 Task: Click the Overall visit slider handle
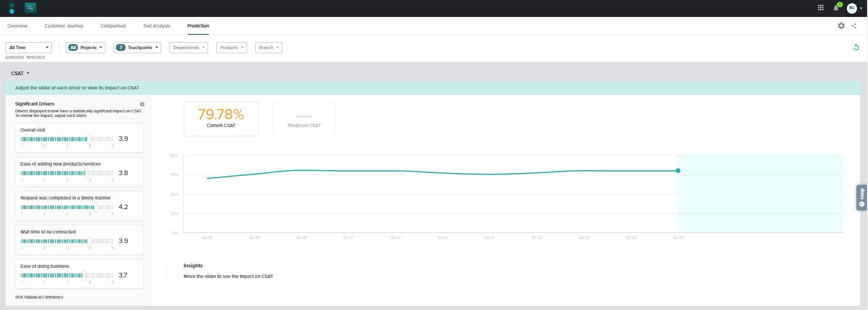click(x=89, y=139)
